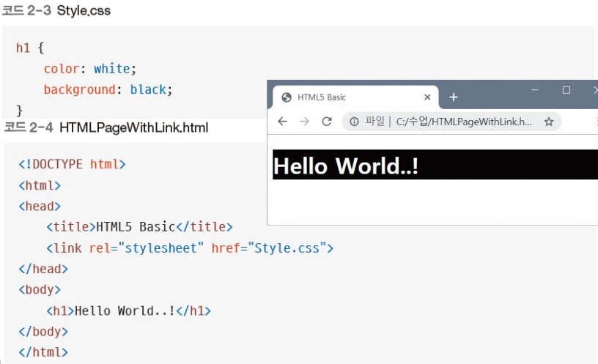This screenshot has height=364, width=598.
Task: Click the closing </head> tag line
Action: point(43,269)
